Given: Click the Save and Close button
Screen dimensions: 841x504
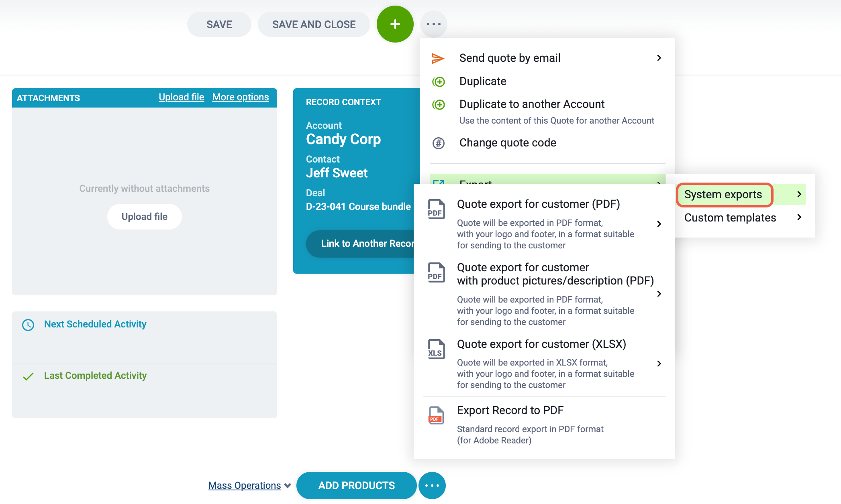Looking at the screenshot, I should pos(314,24).
